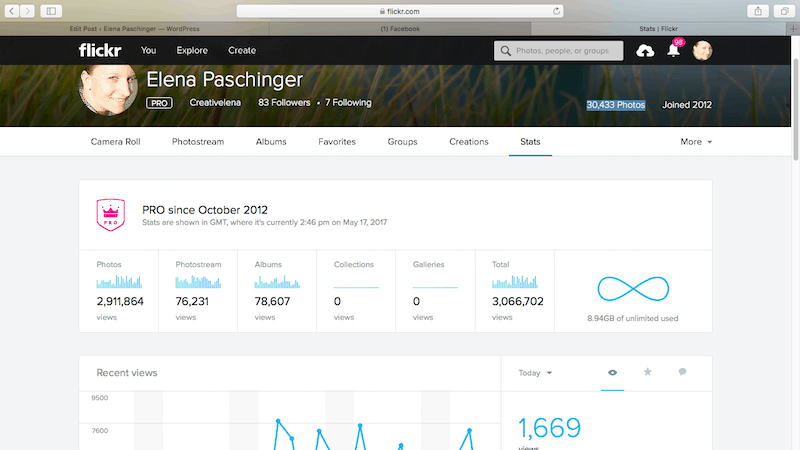
Task: Switch to the Favorites tab
Action: [x=337, y=142]
